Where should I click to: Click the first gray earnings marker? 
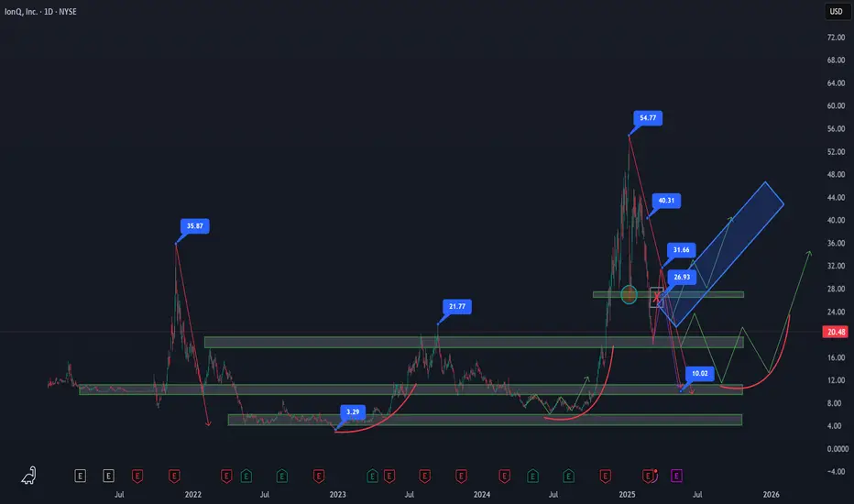point(80,477)
